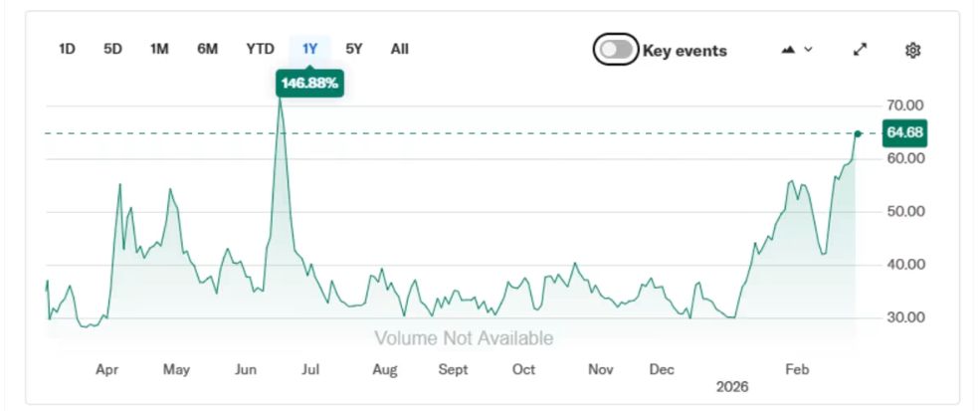Select the 1D time range
The width and height of the screenshot is (980, 411).
(67, 49)
